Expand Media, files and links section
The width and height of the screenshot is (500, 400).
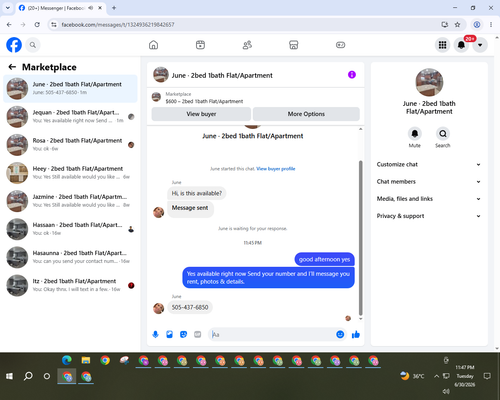(429, 199)
